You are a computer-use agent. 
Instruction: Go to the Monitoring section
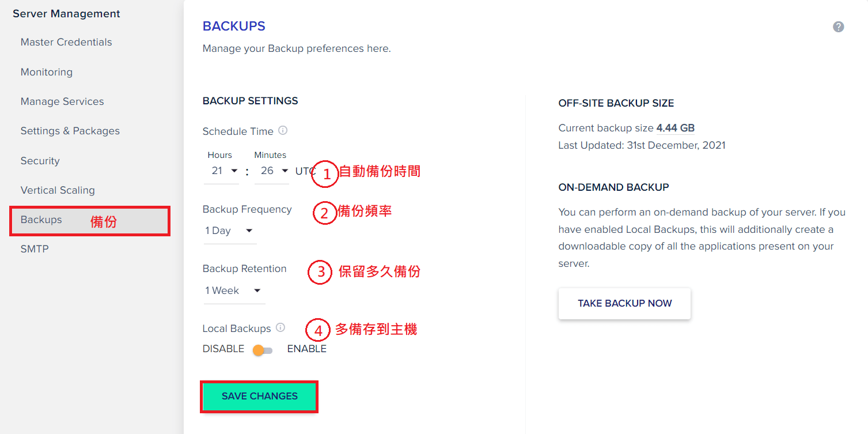47,72
